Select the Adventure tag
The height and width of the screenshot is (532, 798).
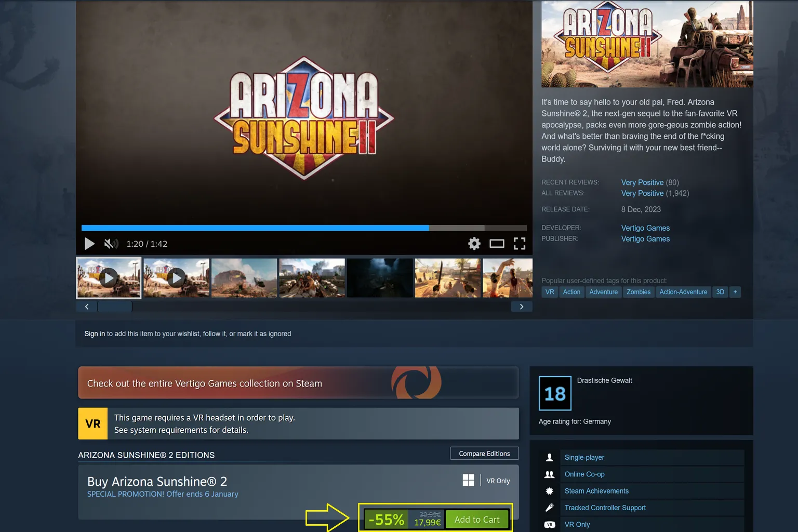tap(604, 292)
